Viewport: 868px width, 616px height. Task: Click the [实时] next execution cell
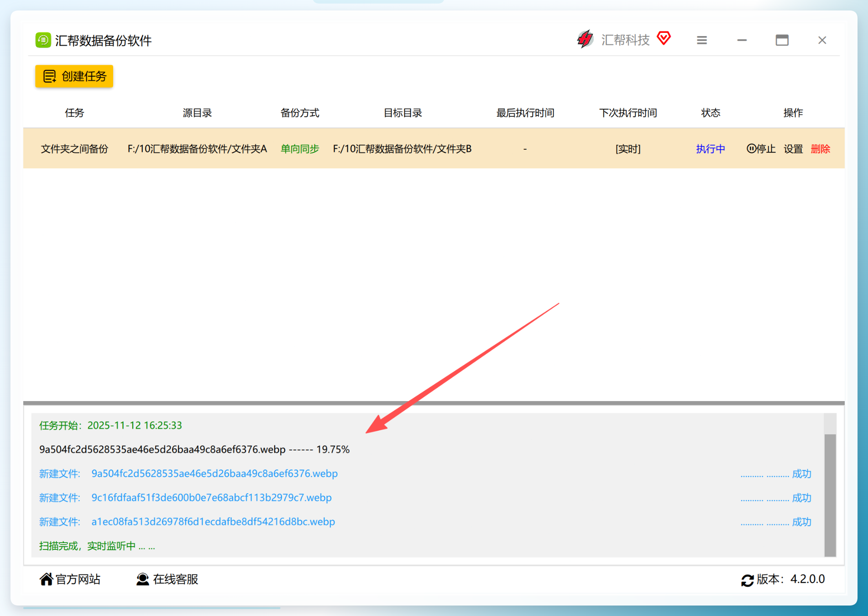click(628, 149)
